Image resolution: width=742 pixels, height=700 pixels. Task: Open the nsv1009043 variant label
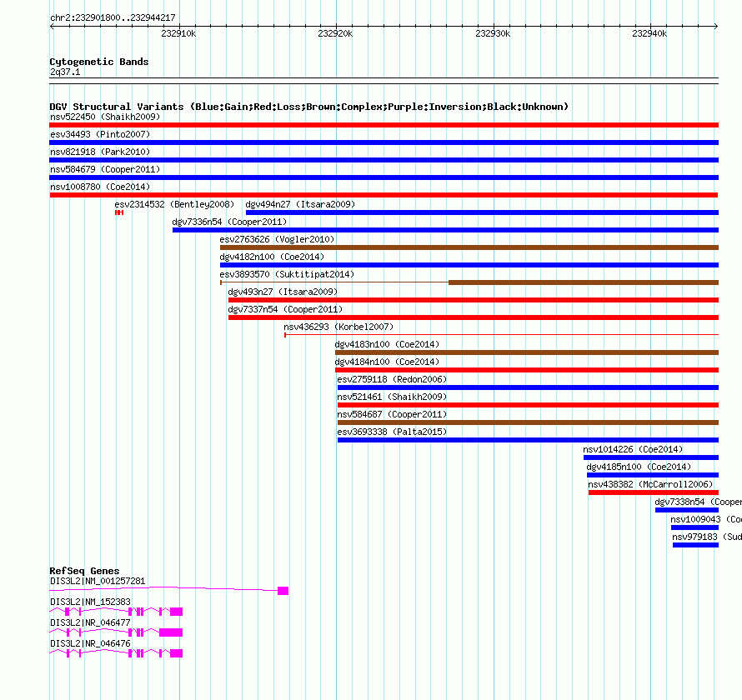706,519
